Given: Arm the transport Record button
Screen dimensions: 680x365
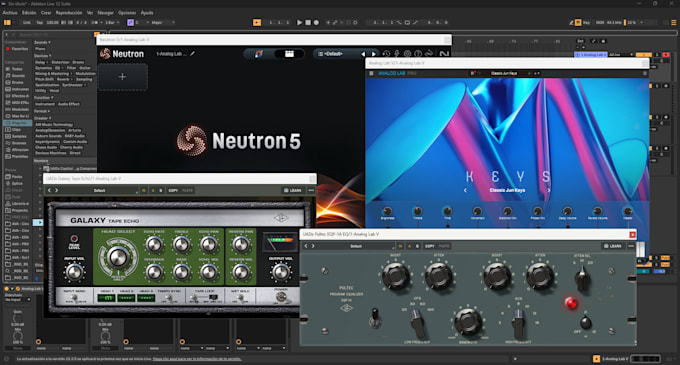Looking at the screenshot, I should [x=316, y=22].
